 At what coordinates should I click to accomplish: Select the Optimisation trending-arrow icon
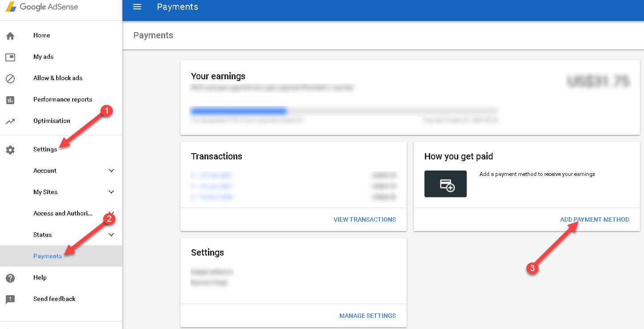[x=10, y=121]
